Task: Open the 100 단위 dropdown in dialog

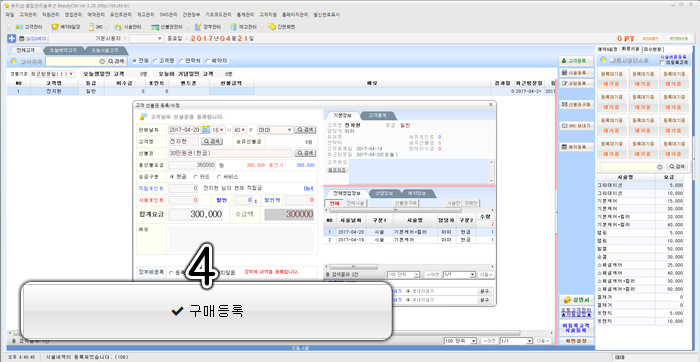Action: click(403, 275)
